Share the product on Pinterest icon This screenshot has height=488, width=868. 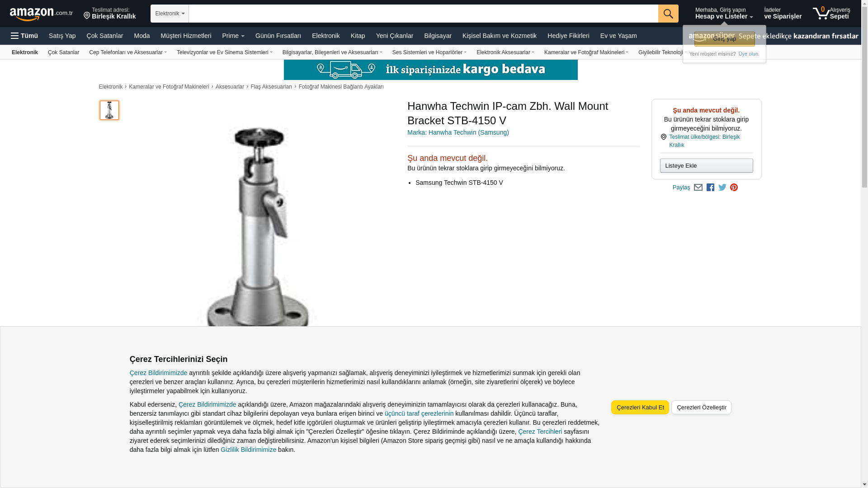pyautogui.click(x=734, y=188)
